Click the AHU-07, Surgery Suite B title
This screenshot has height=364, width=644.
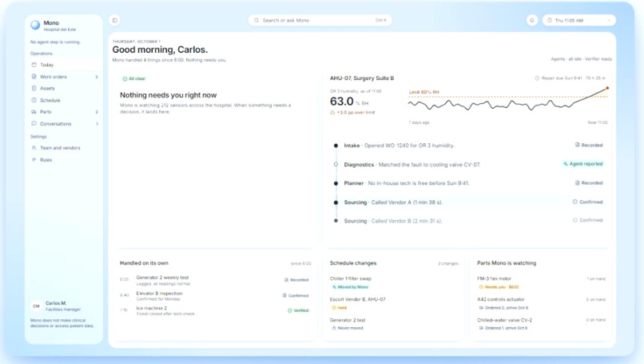click(362, 78)
